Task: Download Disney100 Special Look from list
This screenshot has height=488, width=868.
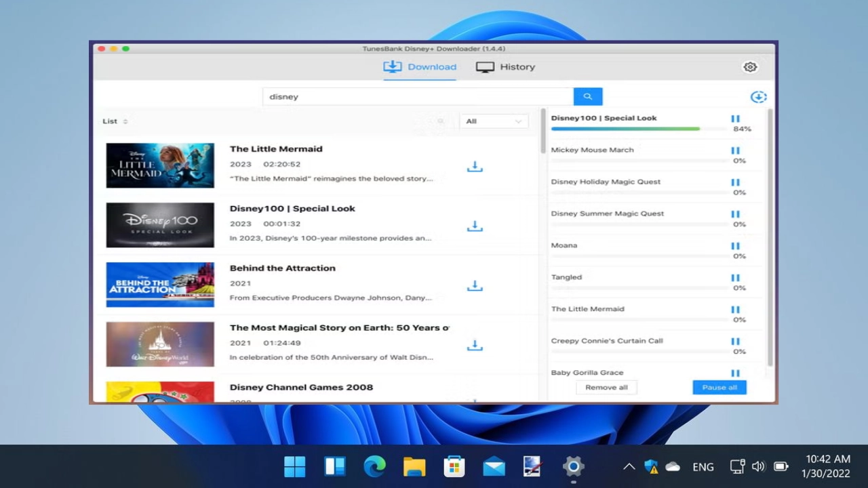Action: click(475, 226)
